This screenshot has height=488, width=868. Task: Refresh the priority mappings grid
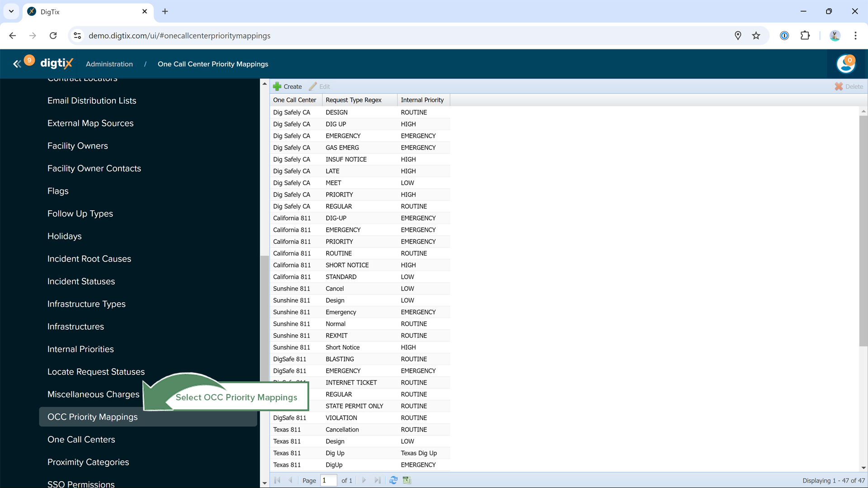point(393,480)
